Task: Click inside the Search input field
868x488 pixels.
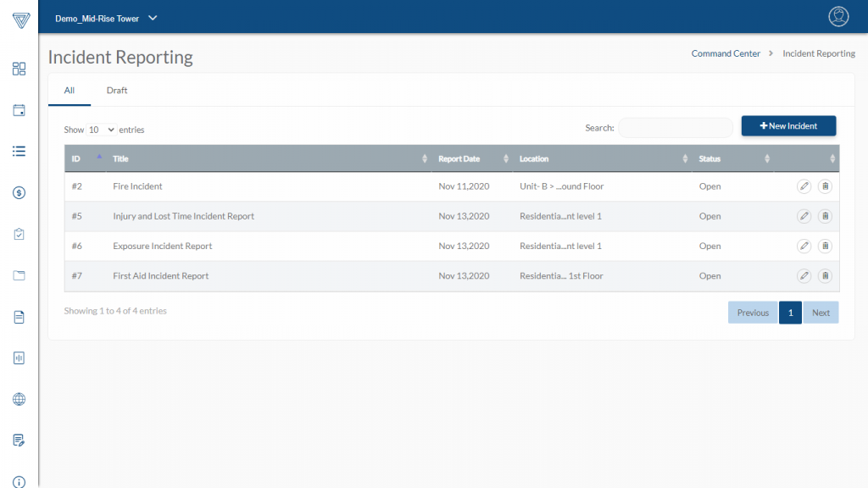Action: pyautogui.click(x=676, y=127)
